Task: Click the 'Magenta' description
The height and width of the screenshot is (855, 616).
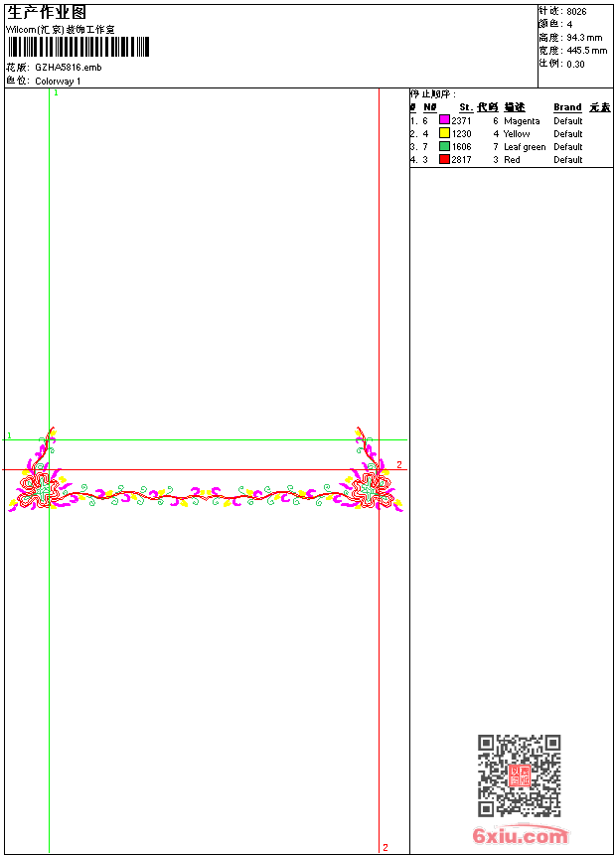Action: pos(522,121)
